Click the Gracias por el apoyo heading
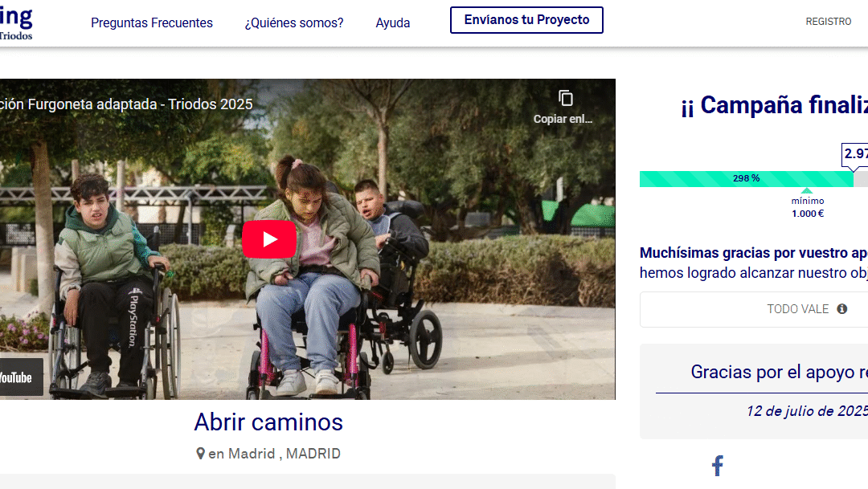868x489 pixels. point(779,372)
